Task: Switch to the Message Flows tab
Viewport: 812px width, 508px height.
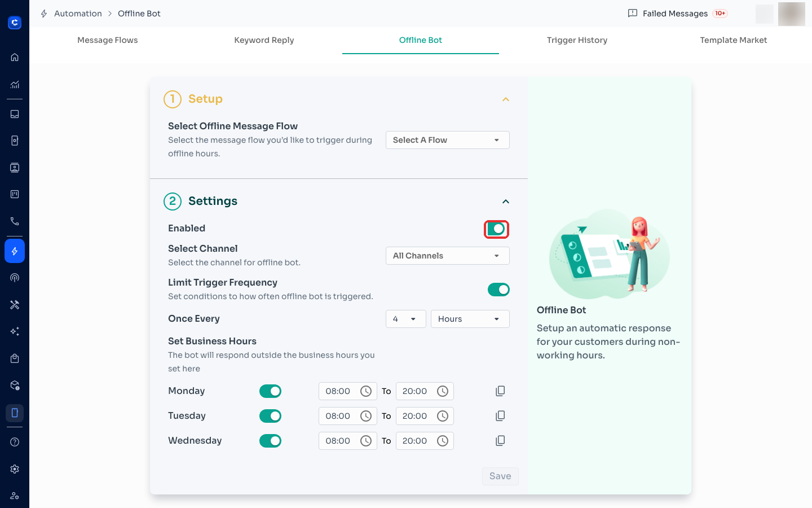Action: click(x=107, y=40)
